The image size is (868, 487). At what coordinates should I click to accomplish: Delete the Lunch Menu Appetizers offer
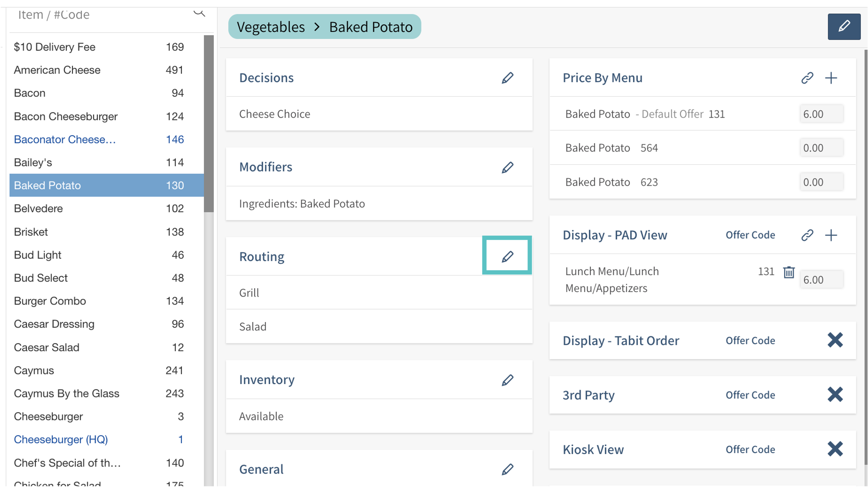click(x=789, y=272)
